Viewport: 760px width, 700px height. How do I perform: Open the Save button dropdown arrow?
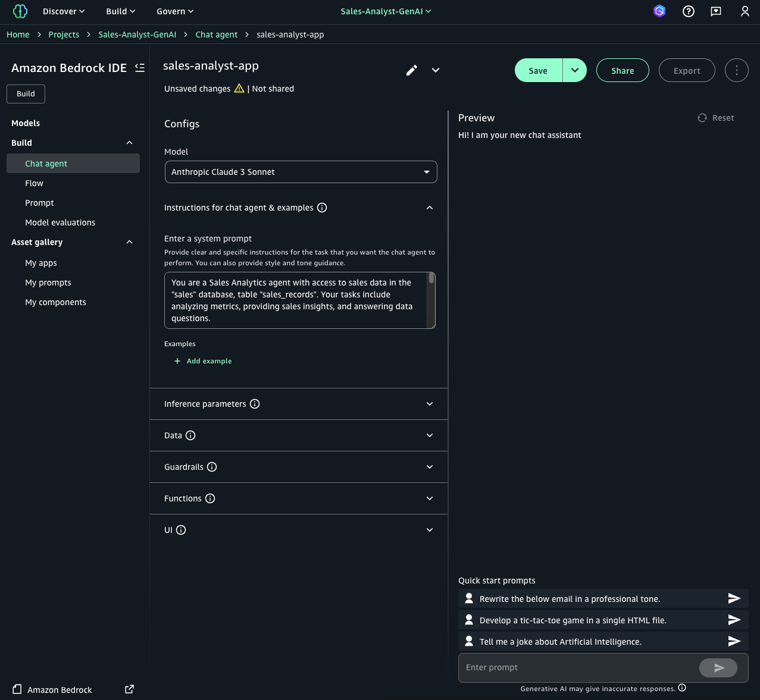pos(574,70)
